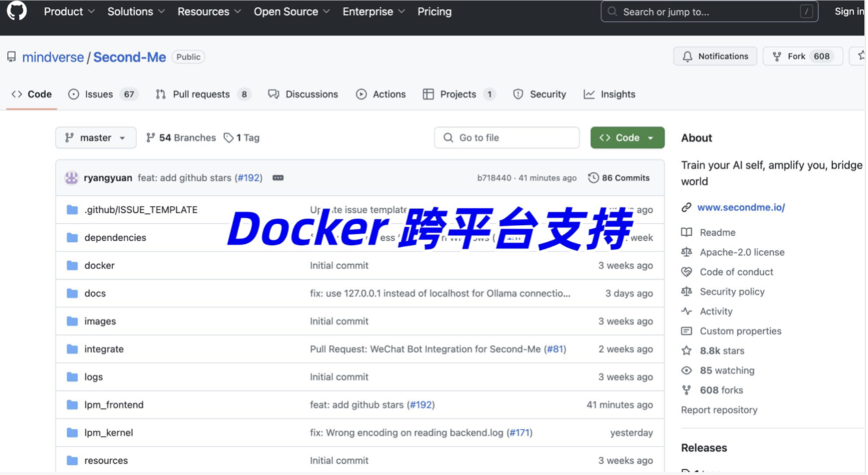868x475 pixels.
Task: Expand commit message details ellipsis
Action: pos(278,178)
